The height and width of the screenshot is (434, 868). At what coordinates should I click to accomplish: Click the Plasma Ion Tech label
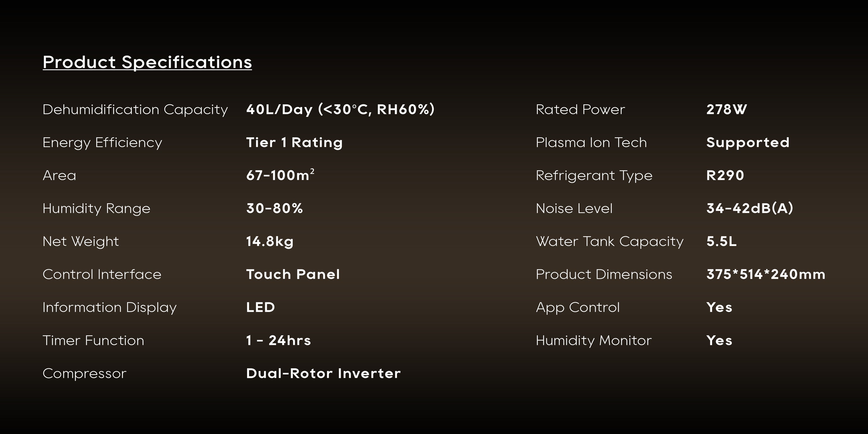pos(591,143)
